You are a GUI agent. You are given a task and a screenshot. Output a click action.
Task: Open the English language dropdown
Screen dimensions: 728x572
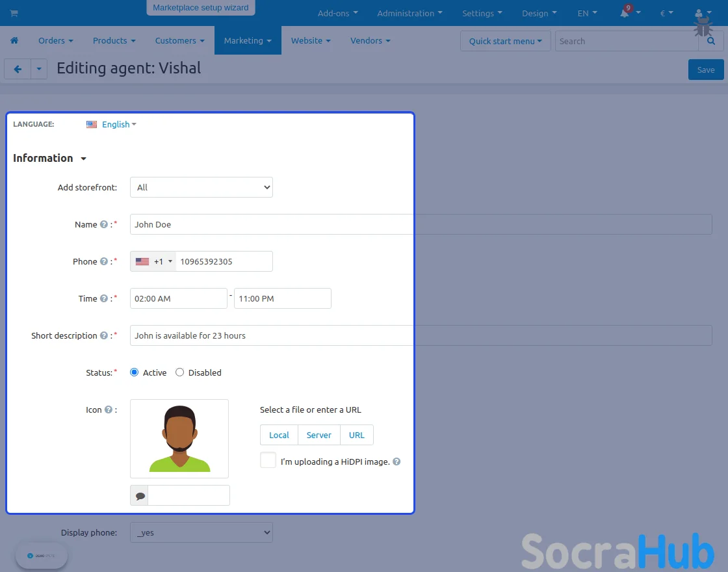pyautogui.click(x=119, y=124)
